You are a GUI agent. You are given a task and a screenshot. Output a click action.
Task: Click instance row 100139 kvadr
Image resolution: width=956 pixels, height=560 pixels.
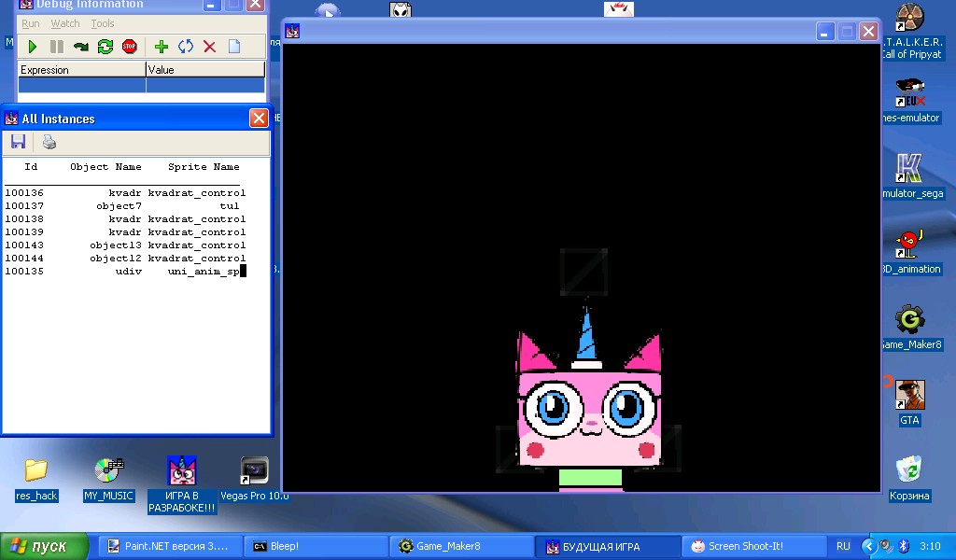125,232
